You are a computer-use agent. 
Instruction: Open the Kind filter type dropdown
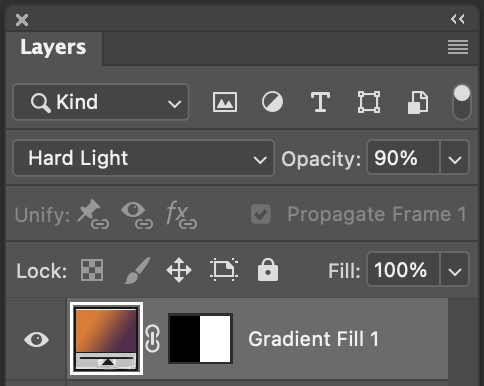tap(101, 102)
